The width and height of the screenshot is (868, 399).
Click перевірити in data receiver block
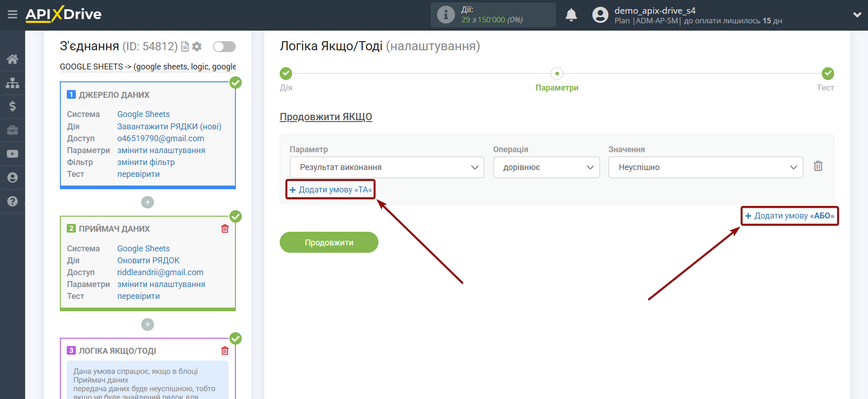coord(138,296)
